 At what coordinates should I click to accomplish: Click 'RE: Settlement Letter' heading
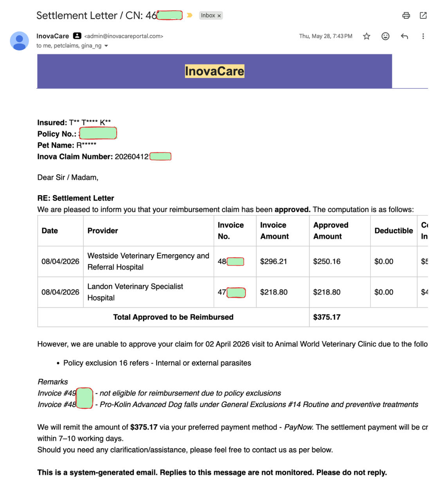click(76, 198)
